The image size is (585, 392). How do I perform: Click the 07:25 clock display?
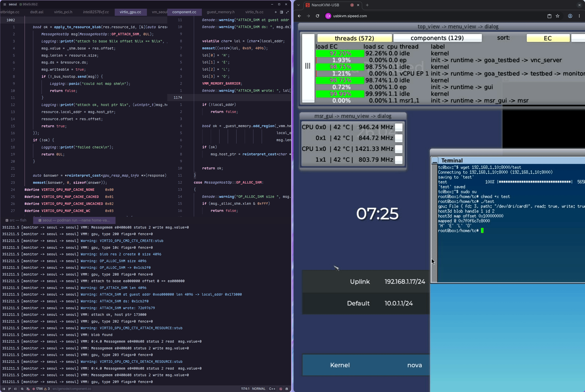[x=377, y=214]
